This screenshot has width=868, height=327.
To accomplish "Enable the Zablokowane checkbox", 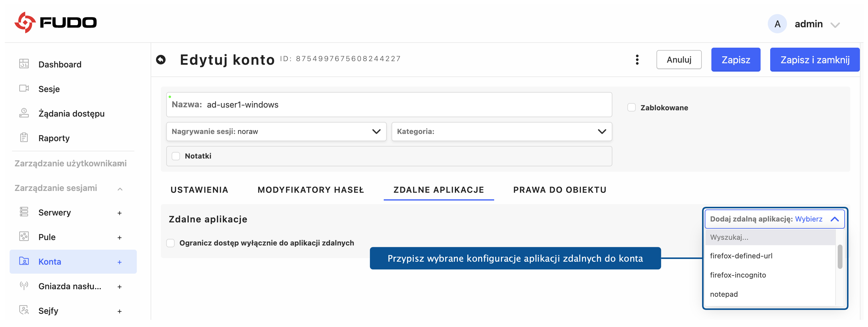I will pyautogui.click(x=632, y=107).
